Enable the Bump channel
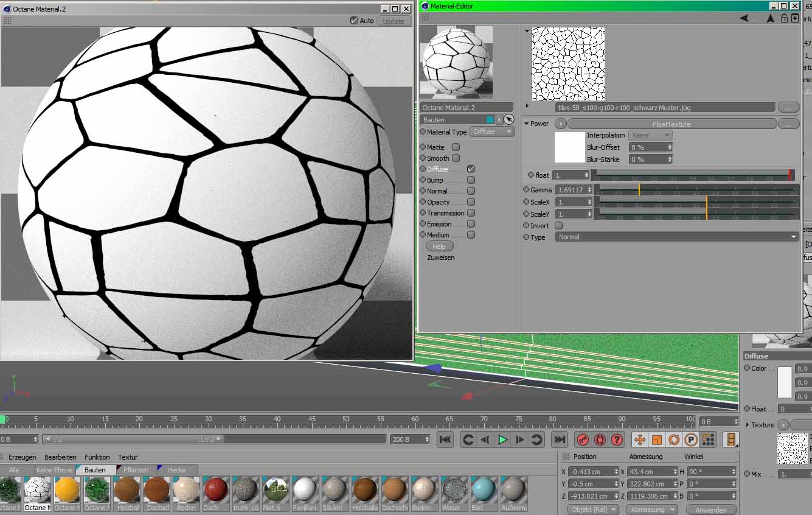The image size is (812, 515). pos(471,180)
